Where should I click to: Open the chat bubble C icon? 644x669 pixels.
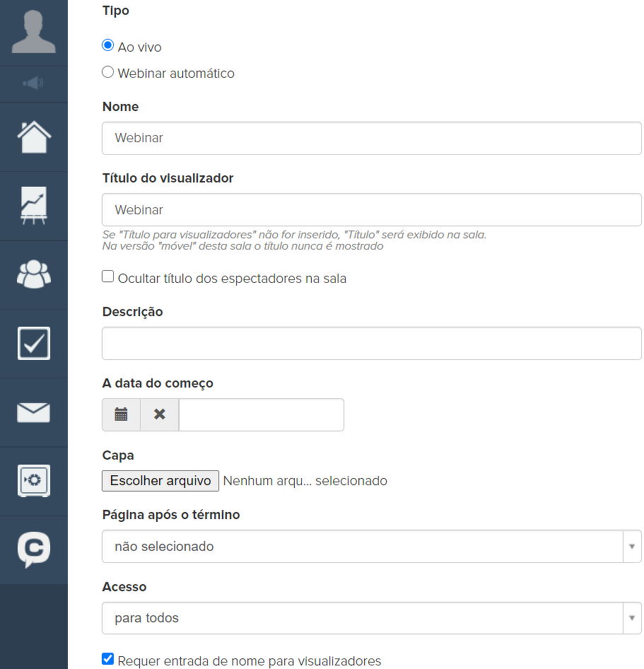coord(33,549)
